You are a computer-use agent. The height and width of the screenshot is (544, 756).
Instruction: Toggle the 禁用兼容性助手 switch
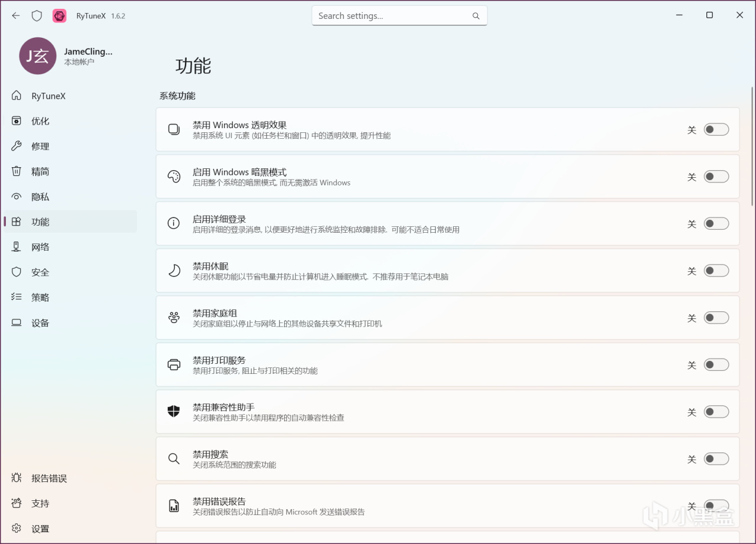[716, 412]
